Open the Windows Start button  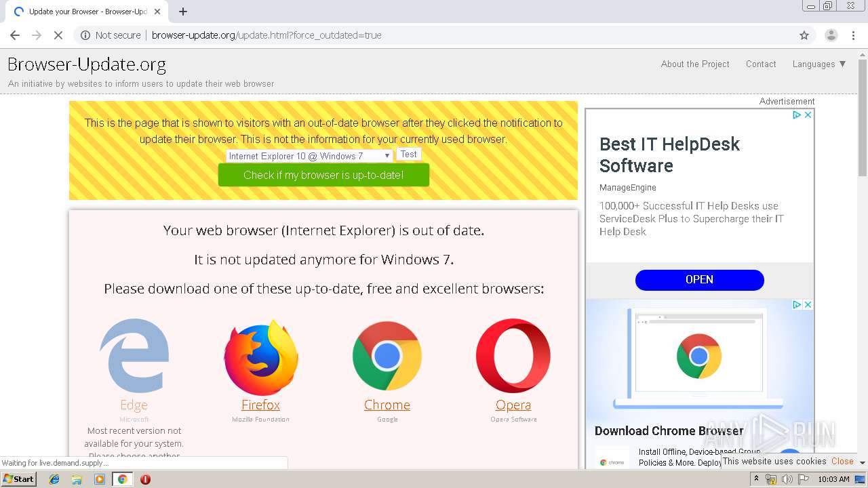(19, 479)
